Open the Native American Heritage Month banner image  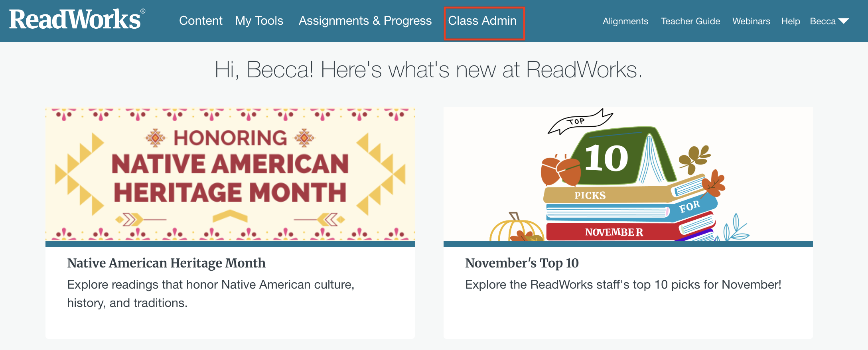230,174
